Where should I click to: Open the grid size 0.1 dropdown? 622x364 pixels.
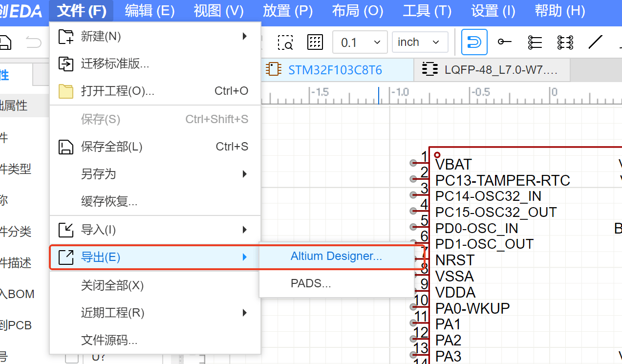coord(360,42)
